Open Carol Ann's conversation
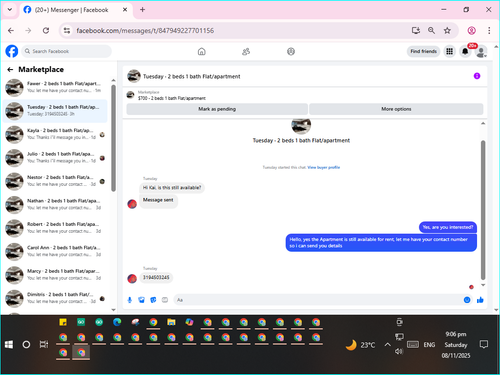 point(55,251)
